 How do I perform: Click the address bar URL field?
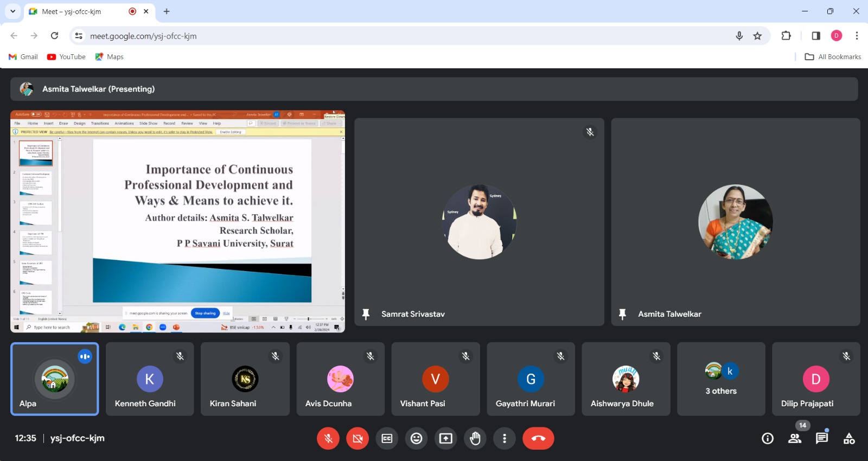(x=380, y=36)
